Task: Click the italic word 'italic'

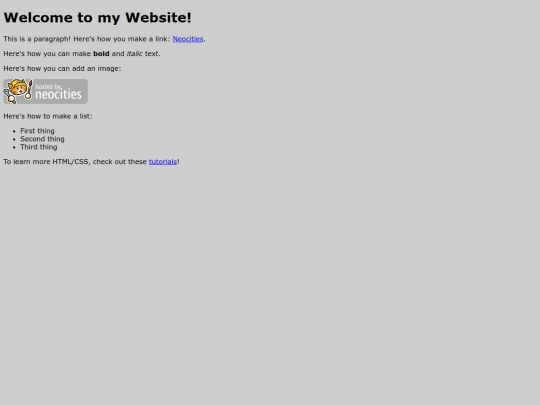Action: (134, 54)
